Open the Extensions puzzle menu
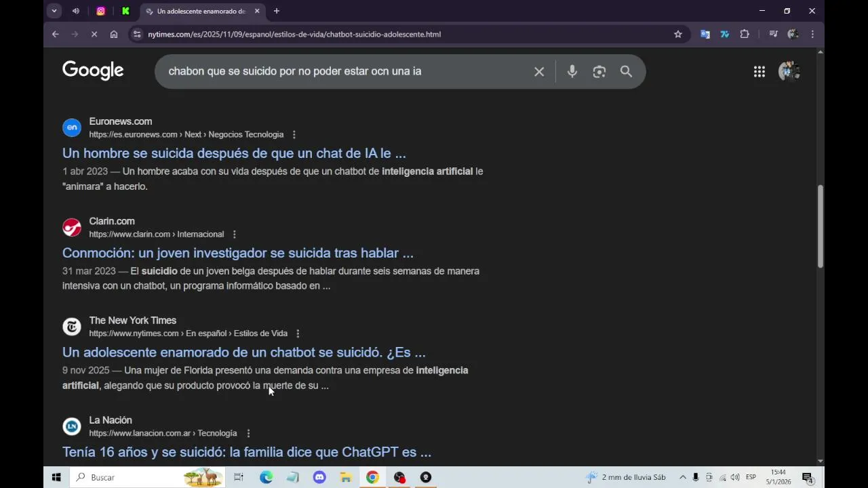868x488 pixels. pyautogui.click(x=745, y=34)
